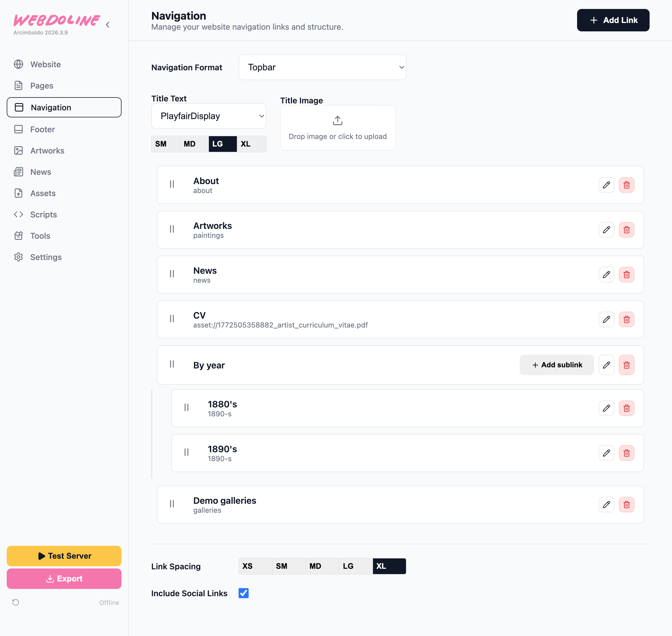Click the Add Link button

pos(613,20)
